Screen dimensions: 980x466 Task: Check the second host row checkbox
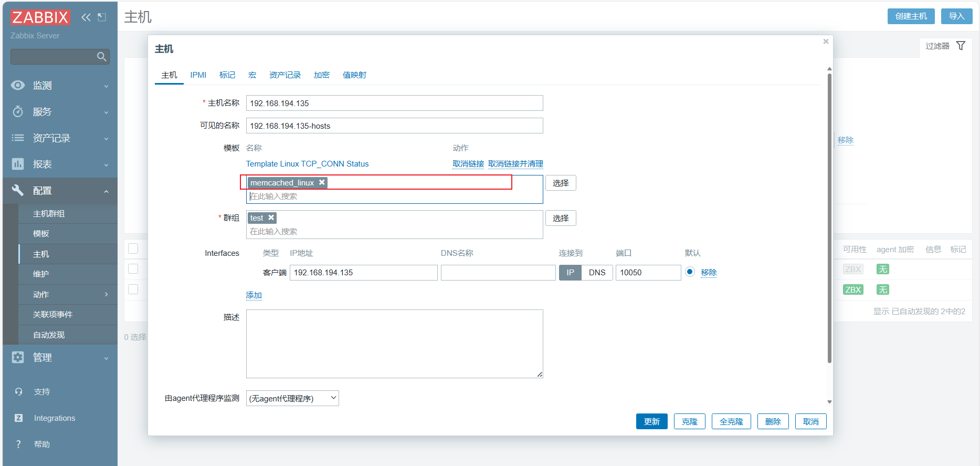[x=133, y=289]
